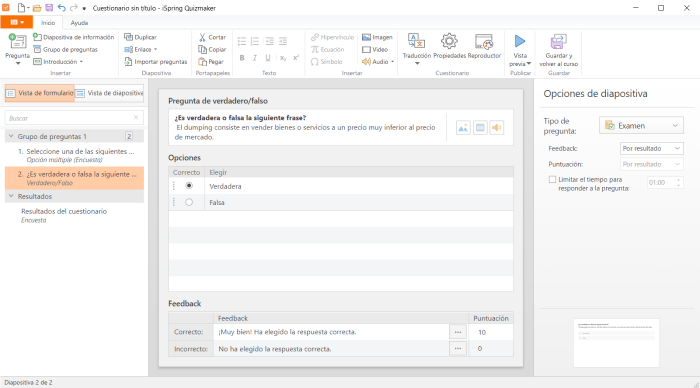
Task: Expand the Introducción dropdown
Action: pyautogui.click(x=81, y=62)
